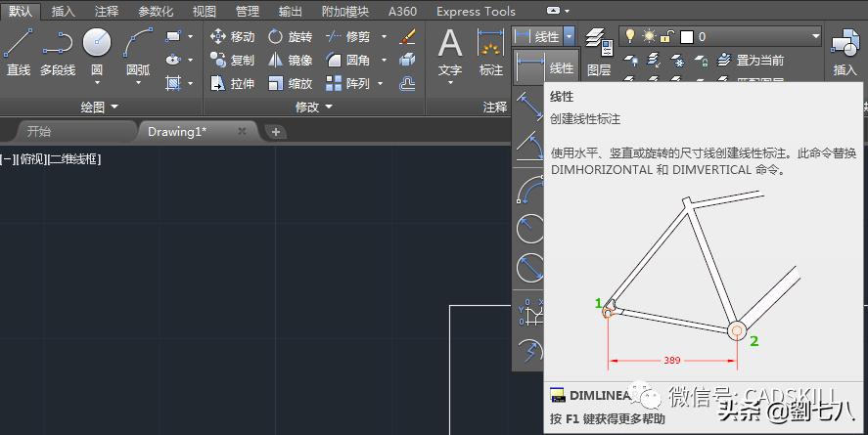Select the 圆角 fillet tool
868x435 pixels.
click(x=348, y=60)
